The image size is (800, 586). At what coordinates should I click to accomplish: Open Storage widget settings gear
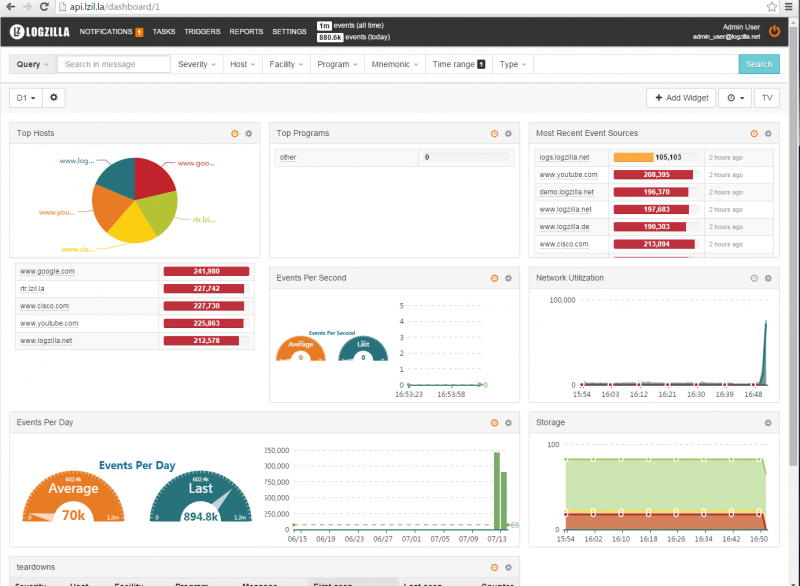[768, 423]
